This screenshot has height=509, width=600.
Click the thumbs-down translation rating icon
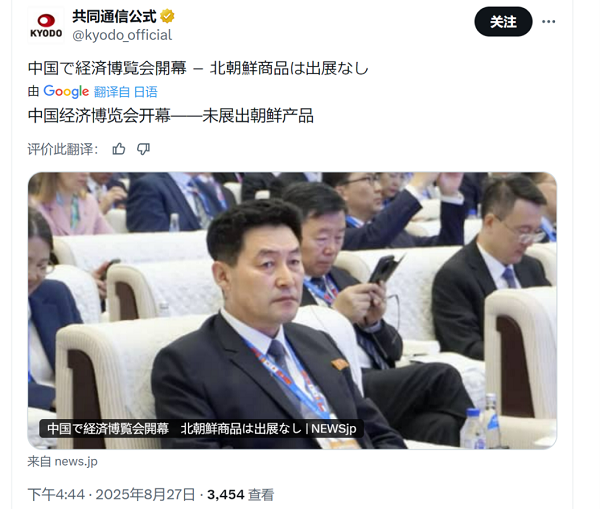click(143, 149)
